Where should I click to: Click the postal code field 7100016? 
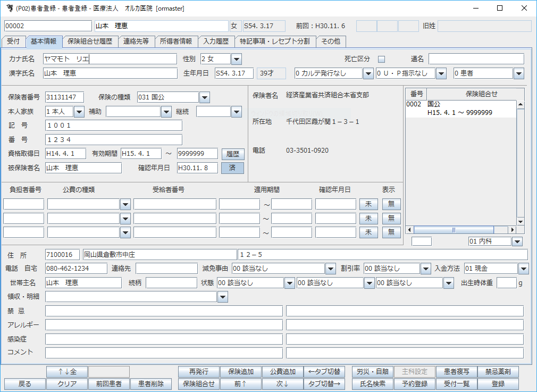click(62, 255)
